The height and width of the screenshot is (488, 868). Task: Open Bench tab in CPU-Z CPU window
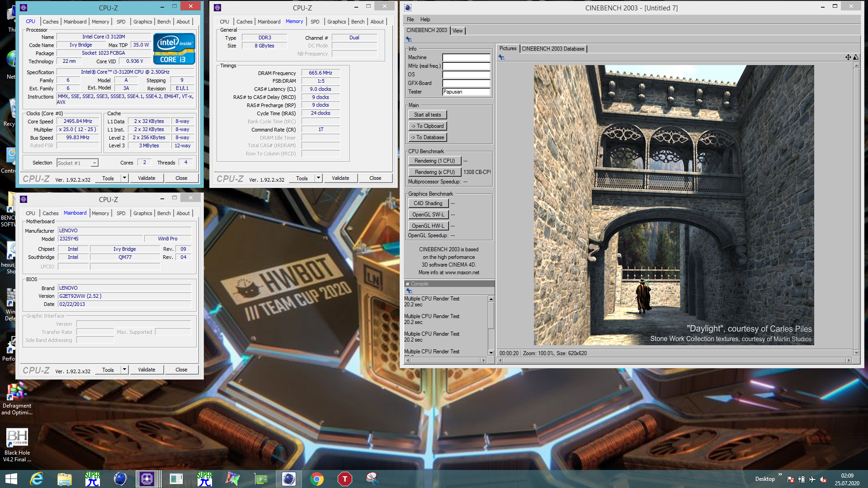[x=164, y=22]
